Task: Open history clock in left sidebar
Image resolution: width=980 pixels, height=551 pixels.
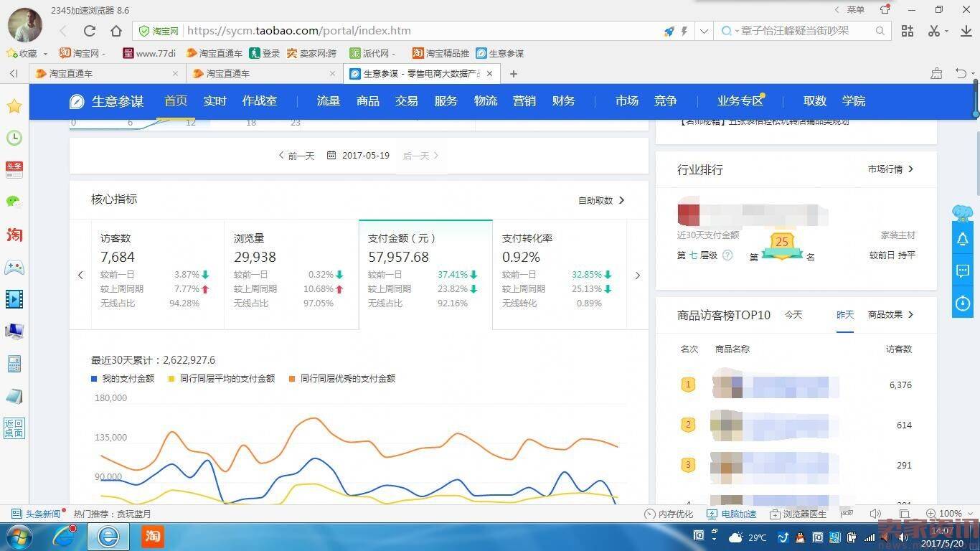Action: point(14,138)
